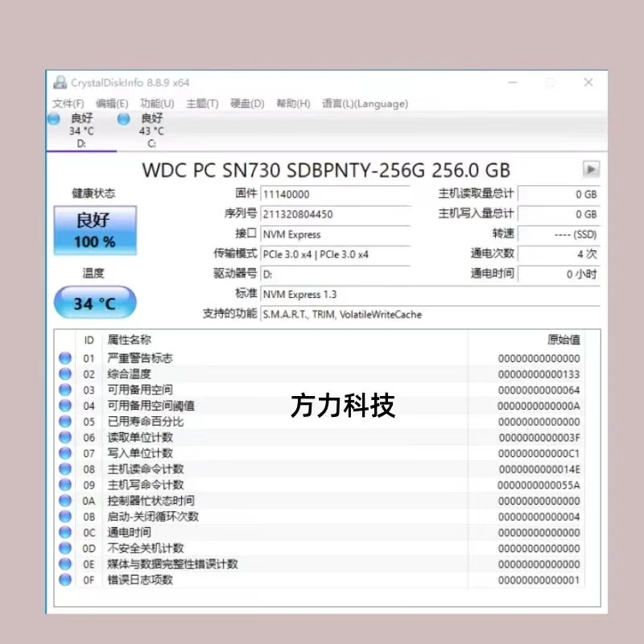Select the 不安全关机计数 attribute name

point(146,548)
